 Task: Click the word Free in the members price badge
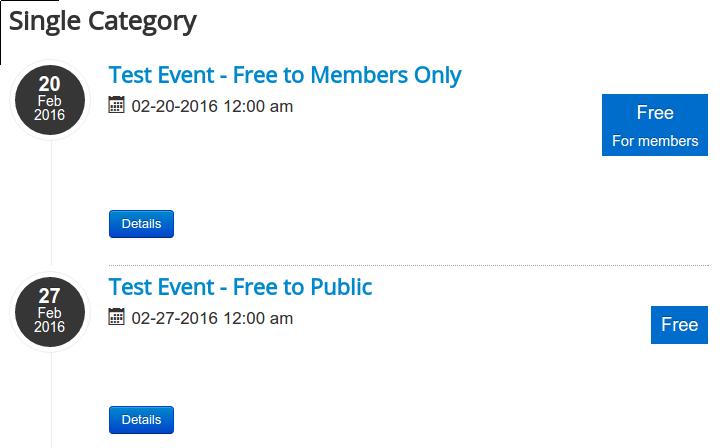coord(655,112)
